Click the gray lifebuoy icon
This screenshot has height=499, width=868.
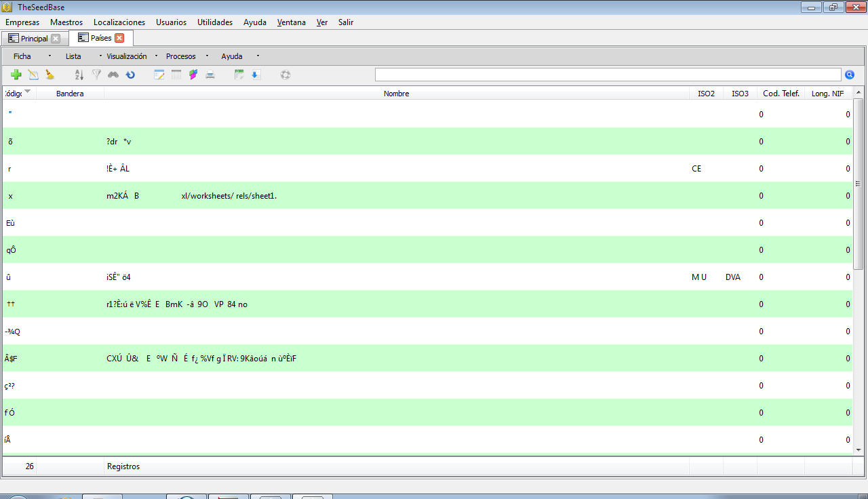coord(285,75)
